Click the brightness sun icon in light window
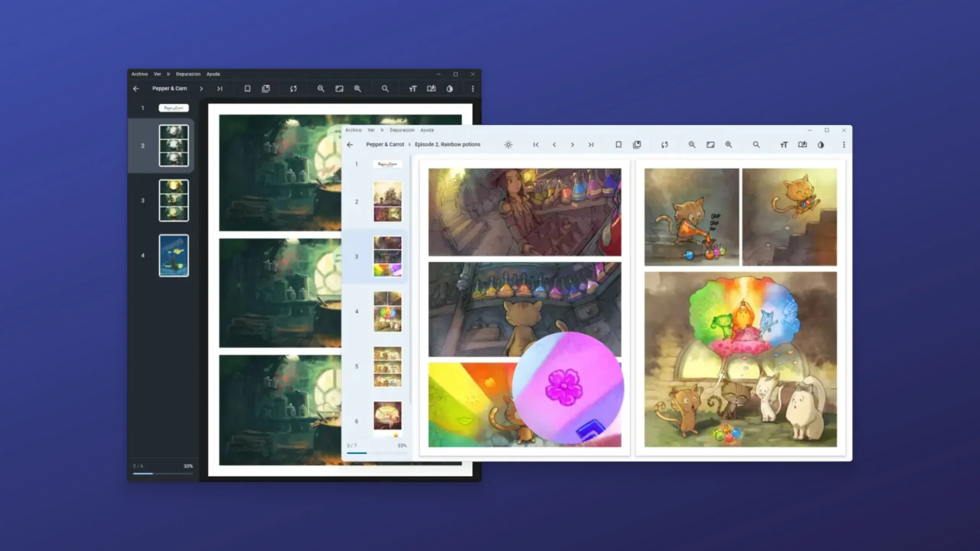The height and width of the screenshot is (551, 980). pos(508,145)
